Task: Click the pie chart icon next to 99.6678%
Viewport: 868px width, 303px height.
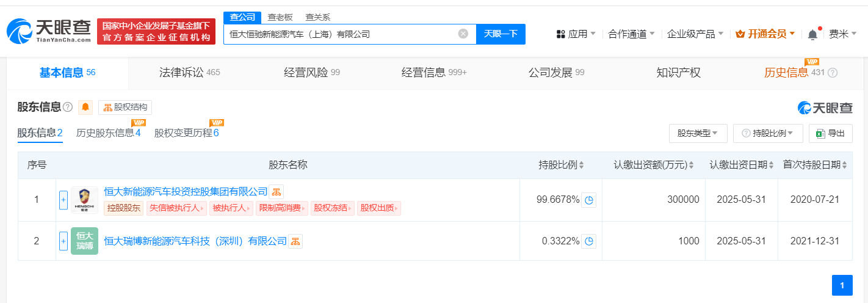Action: pos(589,200)
